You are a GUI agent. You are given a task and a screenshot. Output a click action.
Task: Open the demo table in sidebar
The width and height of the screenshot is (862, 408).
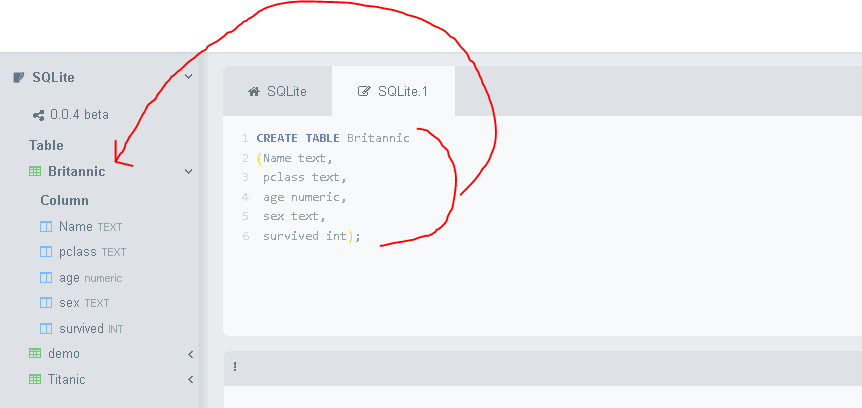click(64, 354)
